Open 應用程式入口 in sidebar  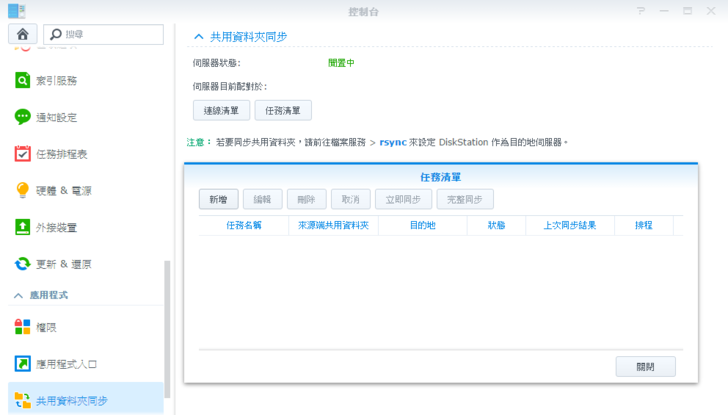click(66, 364)
